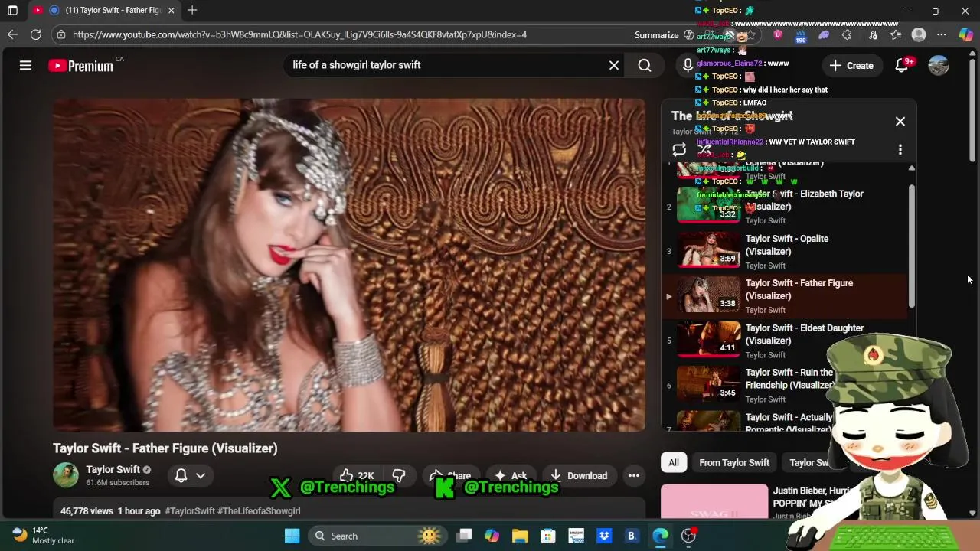
Task: Open the purple ghost extension icon
Action: pos(824,34)
